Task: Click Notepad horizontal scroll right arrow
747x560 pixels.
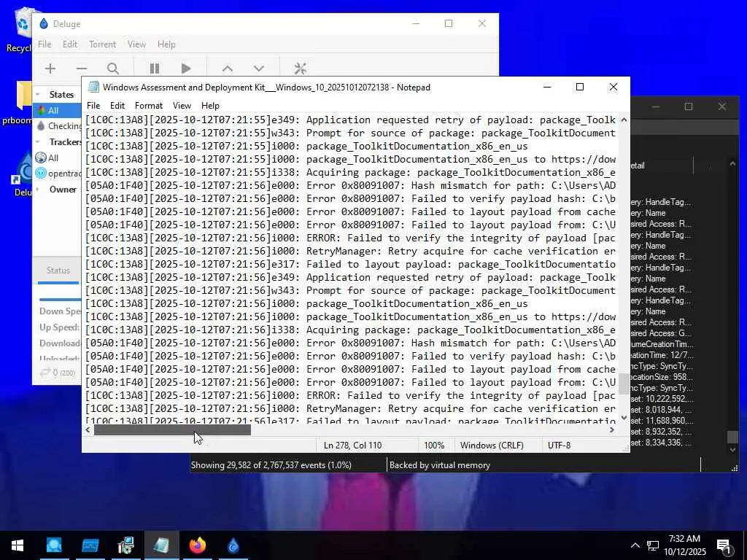Action: 612,430
